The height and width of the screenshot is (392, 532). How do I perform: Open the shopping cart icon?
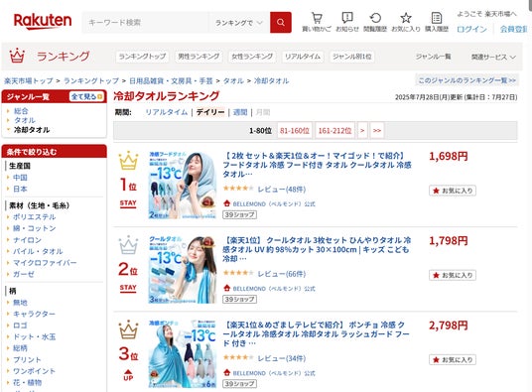(x=317, y=18)
